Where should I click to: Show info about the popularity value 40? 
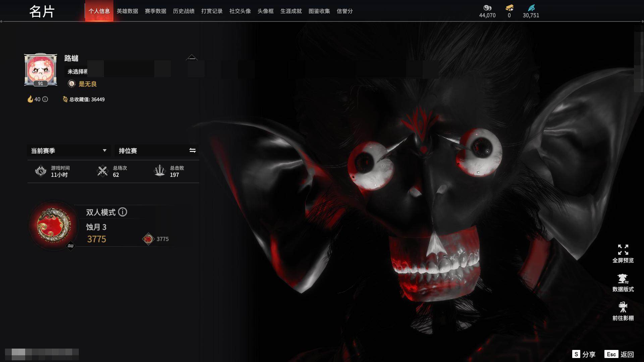coord(45,99)
